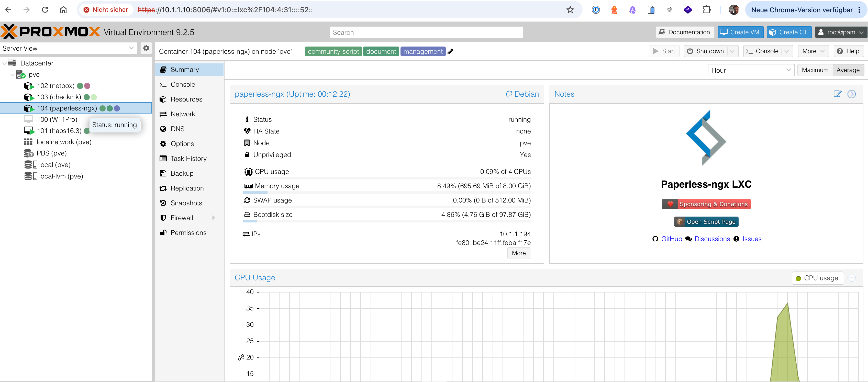Image resolution: width=868 pixels, height=382 pixels.
Task: Switch graph view to Maximum
Action: (x=815, y=70)
